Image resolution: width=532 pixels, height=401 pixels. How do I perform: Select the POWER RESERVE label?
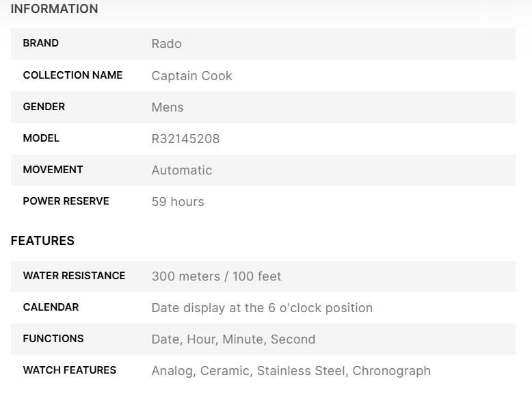pyautogui.click(x=66, y=201)
